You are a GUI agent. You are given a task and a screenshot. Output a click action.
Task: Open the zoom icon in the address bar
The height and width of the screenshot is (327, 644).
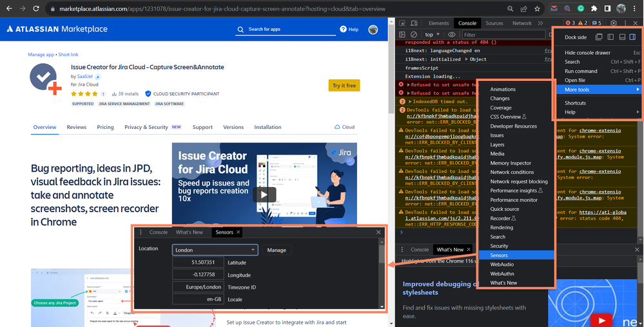[510, 8]
